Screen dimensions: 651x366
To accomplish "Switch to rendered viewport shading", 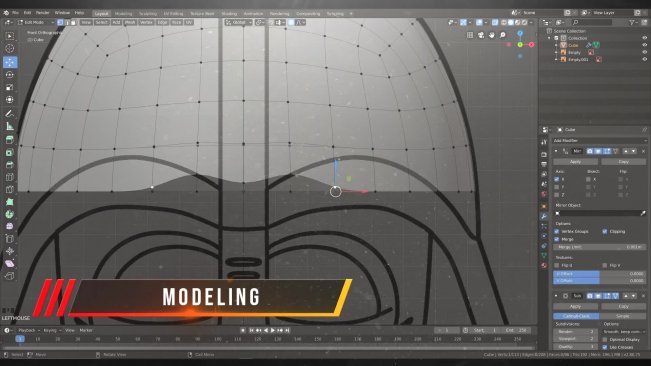I will click(x=525, y=22).
